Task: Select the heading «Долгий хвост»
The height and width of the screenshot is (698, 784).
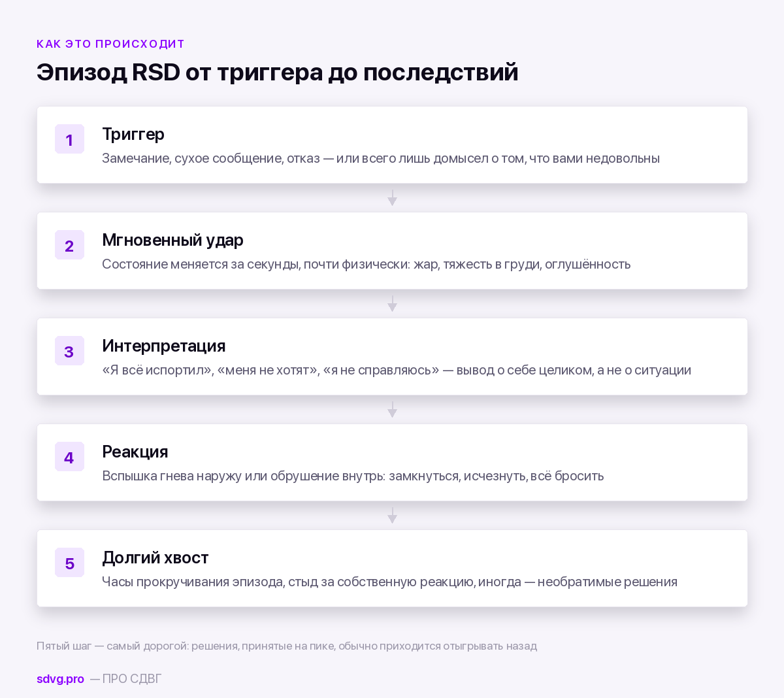Action: coord(155,557)
